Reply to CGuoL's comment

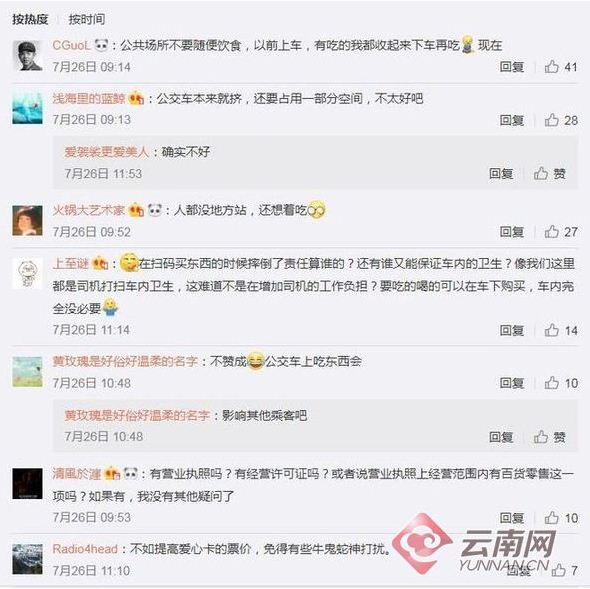(512, 67)
